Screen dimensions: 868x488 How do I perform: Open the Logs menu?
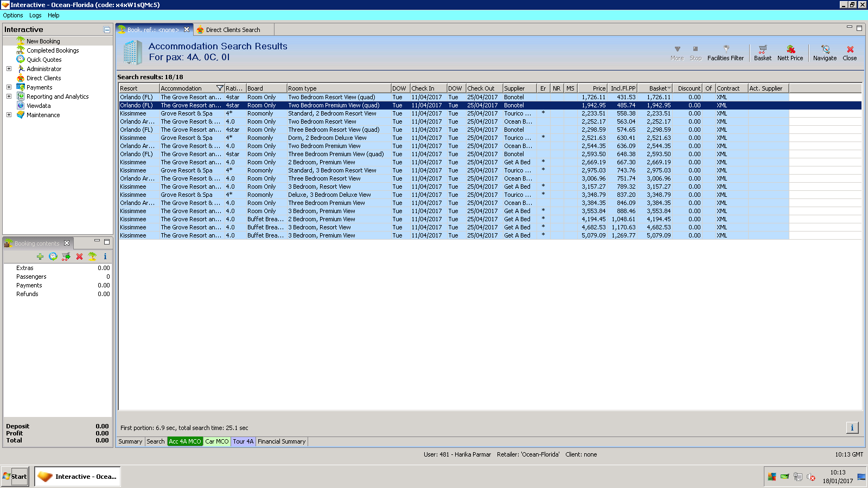coord(35,15)
